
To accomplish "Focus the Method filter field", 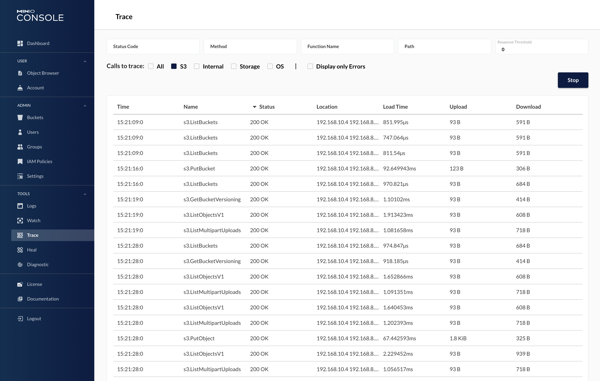I will [250, 46].
